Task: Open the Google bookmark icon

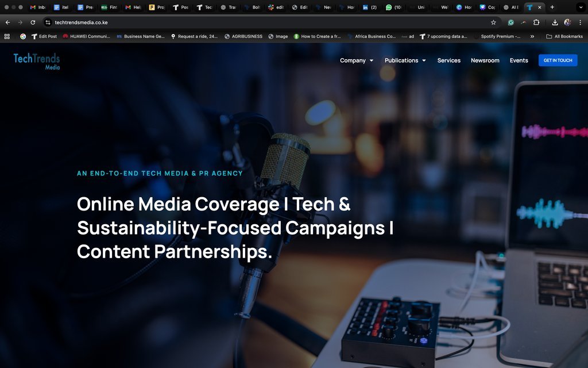Action: [23, 36]
